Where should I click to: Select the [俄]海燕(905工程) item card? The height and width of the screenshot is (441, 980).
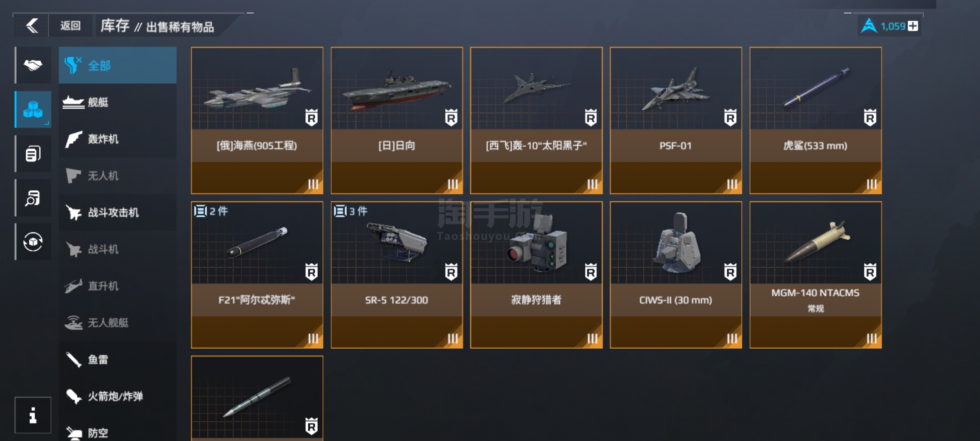point(257,120)
